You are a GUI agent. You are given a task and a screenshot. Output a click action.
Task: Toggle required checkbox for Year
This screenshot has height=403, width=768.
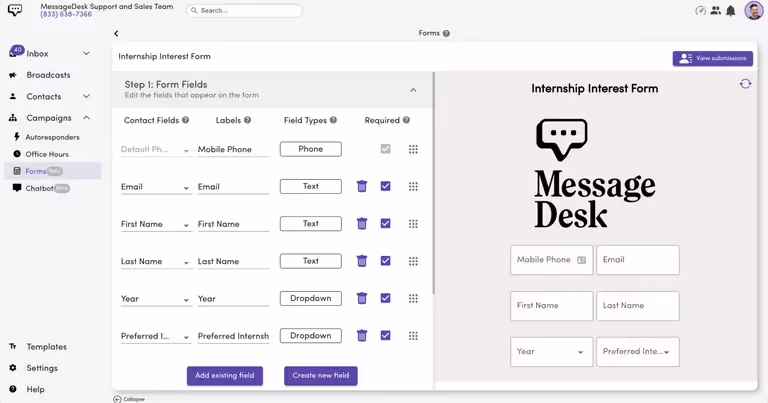[385, 298]
